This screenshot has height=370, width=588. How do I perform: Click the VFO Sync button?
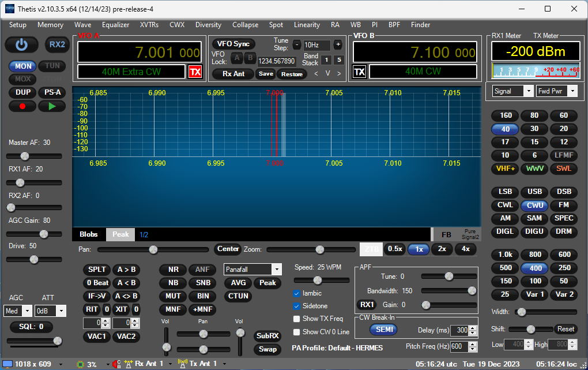233,44
